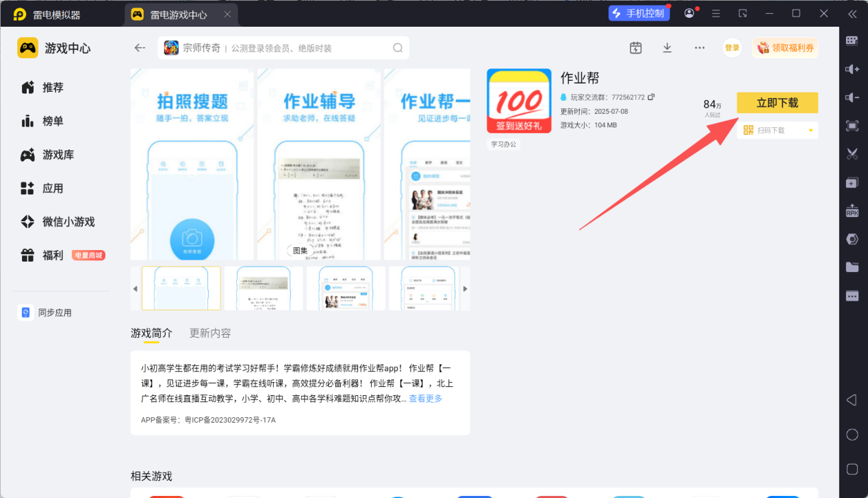Click the 学习办公 category tag
The width and height of the screenshot is (868, 498).
[x=504, y=145]
